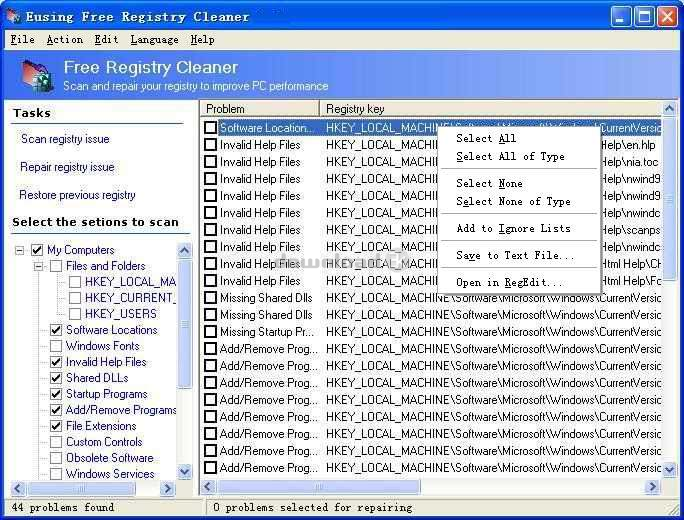This screenshot has height=520, width=684.
Task: Click sections tree scroll left arrow
Action: 18,488
